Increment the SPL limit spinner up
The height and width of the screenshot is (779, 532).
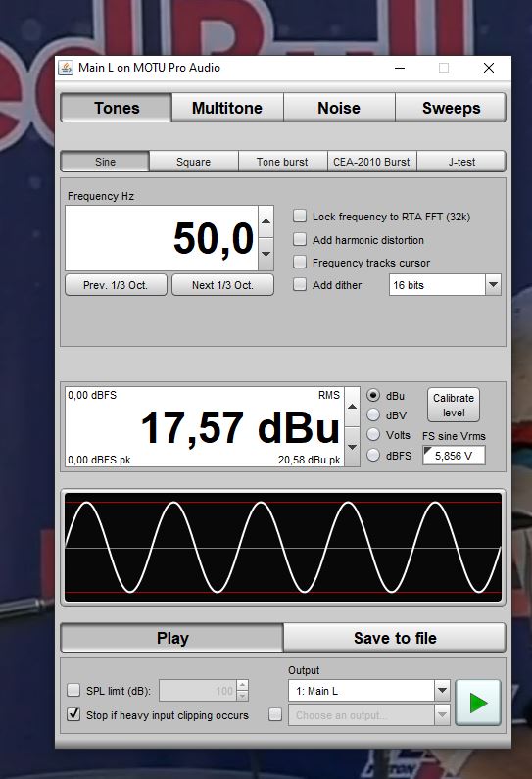242,685
